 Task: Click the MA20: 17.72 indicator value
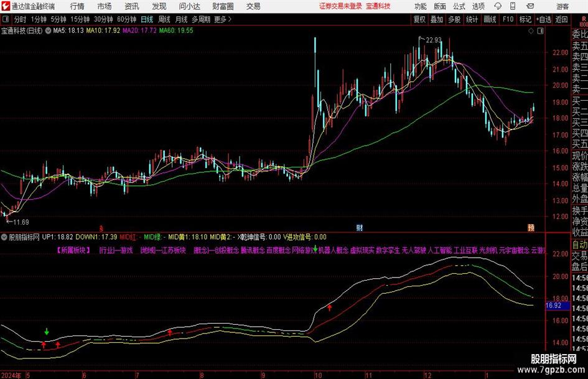point(139,30)
